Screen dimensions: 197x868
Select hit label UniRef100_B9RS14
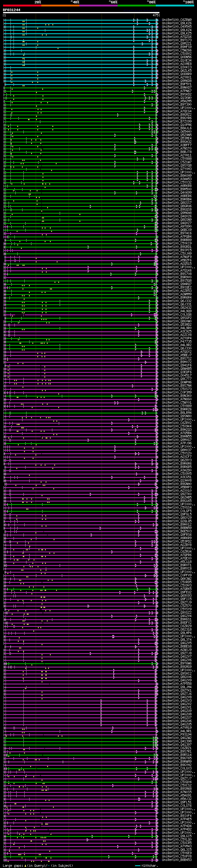[x=177, y=755]
